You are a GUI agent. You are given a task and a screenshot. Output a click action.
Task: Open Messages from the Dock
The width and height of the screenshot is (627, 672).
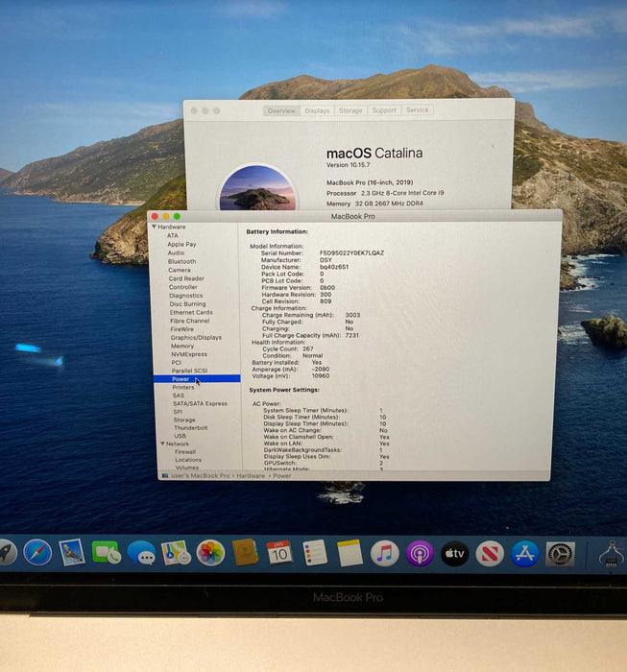[x=141, y=553]
